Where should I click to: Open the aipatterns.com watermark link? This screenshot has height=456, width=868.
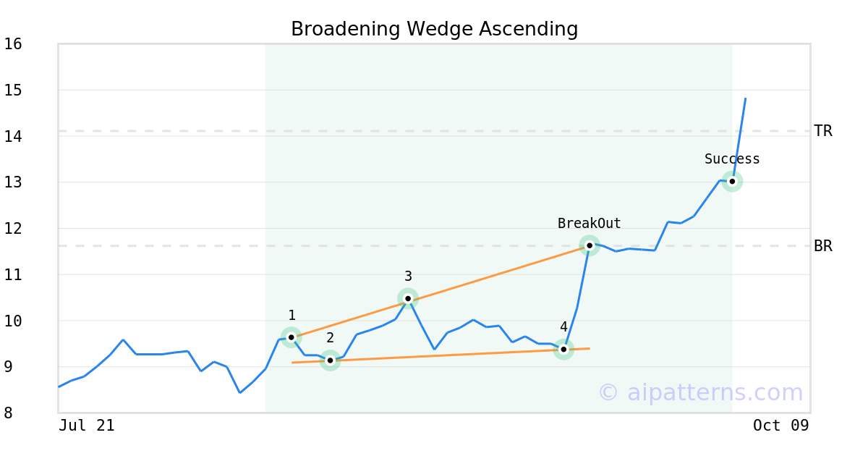point(700,392)
